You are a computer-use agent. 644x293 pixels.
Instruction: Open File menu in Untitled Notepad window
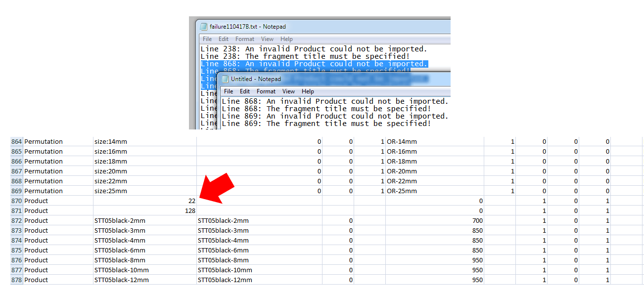tap(229, 91)
